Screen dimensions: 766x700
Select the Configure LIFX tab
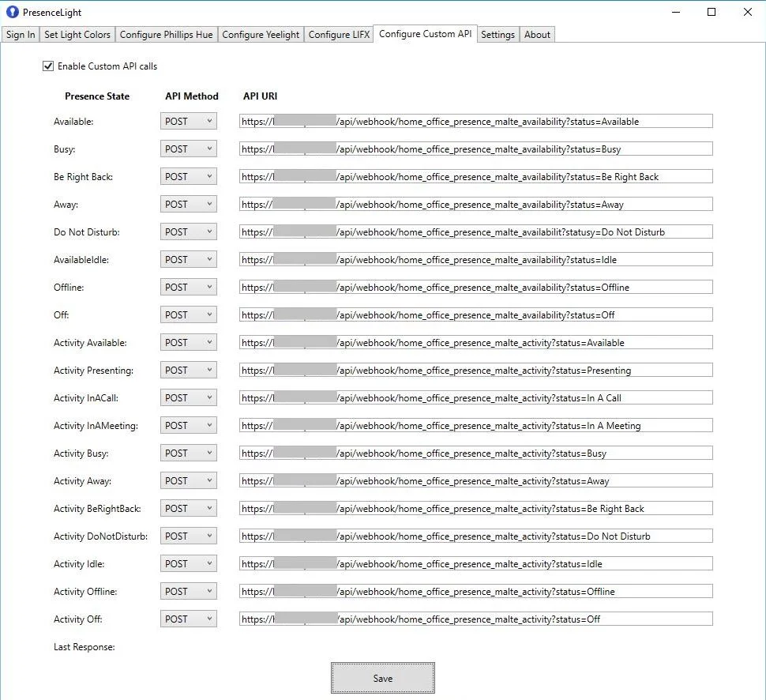click(x=339, y=35)
